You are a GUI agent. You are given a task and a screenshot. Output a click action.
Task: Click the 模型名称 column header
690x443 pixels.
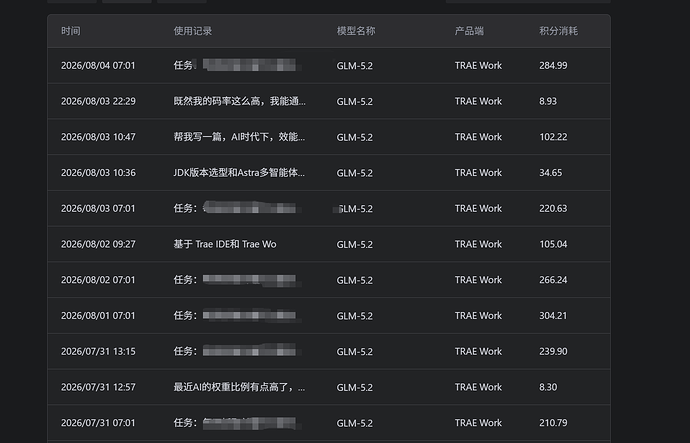[356, 31]
